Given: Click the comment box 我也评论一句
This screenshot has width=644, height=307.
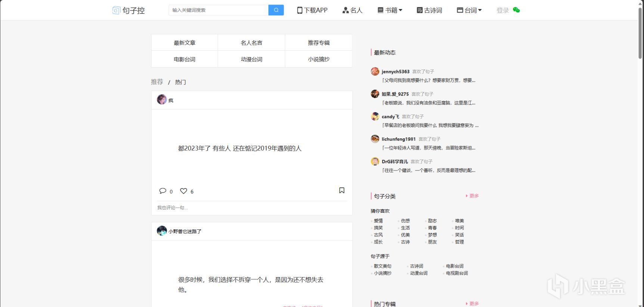Looking at the screenshot, I should click(252, 207).
